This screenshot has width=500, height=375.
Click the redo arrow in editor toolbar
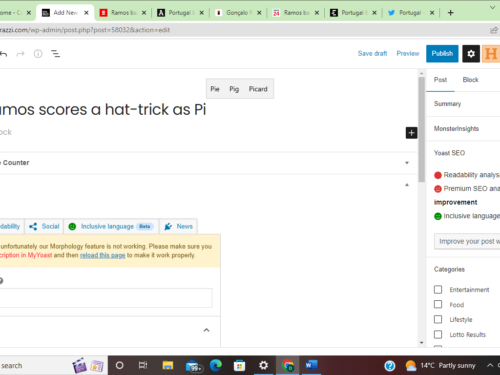(21, 54)
